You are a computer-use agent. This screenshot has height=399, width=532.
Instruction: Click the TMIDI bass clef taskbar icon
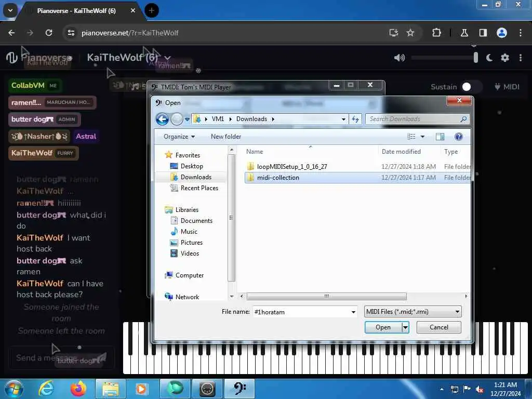pyautogui.click(x=240, y=389)
